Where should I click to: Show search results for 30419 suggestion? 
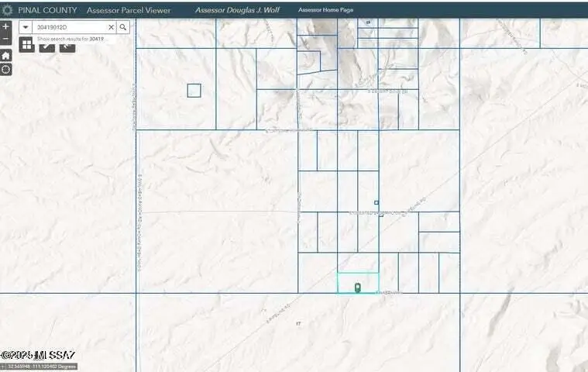(x=70, y=39)
